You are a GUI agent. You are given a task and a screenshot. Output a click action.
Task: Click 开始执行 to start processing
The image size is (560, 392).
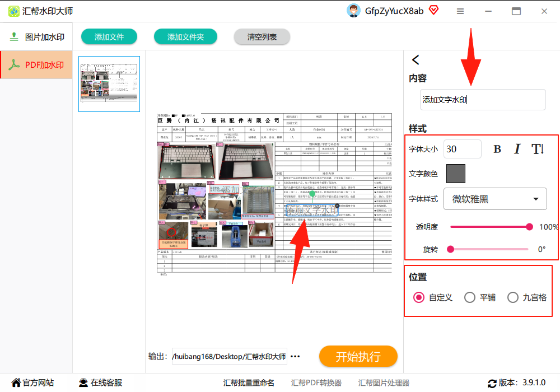pyautogui.click(x=358, y=356)
